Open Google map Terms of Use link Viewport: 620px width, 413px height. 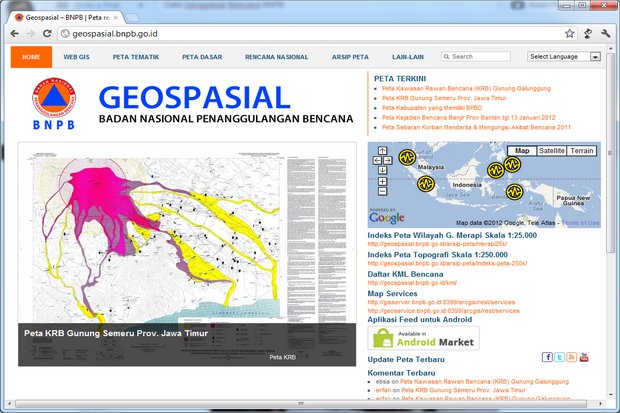pyautogui.click(x=580, y=223)
